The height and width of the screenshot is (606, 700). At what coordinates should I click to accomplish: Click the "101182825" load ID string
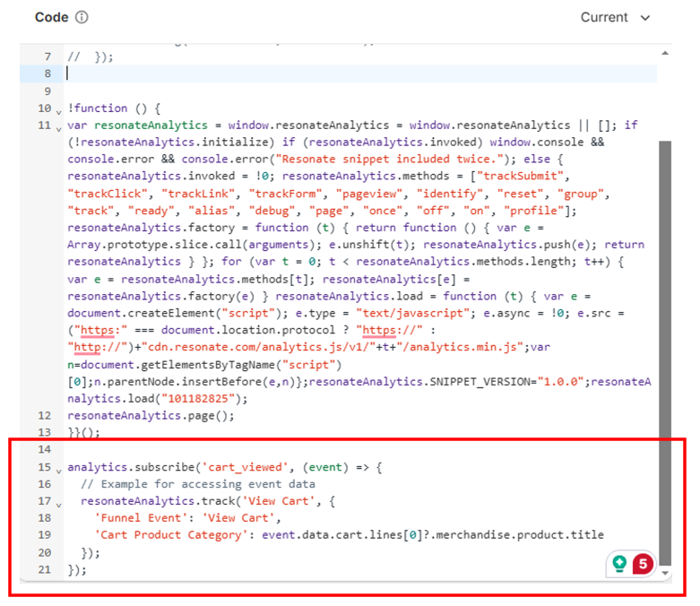(198, 398)
